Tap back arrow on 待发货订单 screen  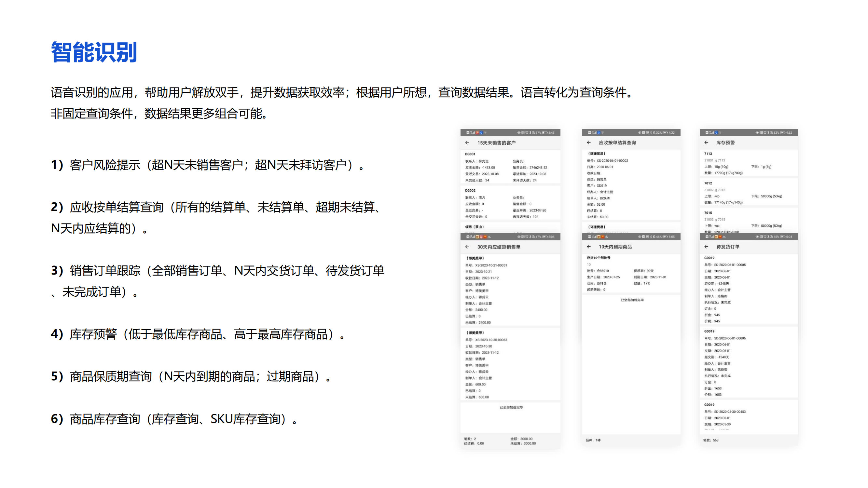(706, 247)
